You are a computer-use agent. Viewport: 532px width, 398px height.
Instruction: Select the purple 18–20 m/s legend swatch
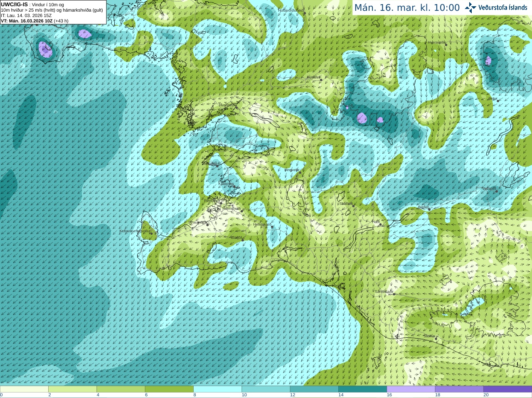click(459, 389)
